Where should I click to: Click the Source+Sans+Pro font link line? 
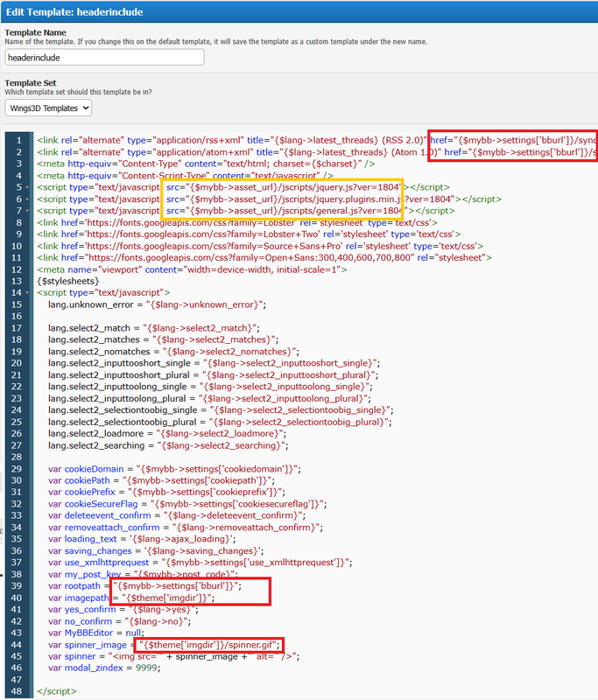(260, 246)
